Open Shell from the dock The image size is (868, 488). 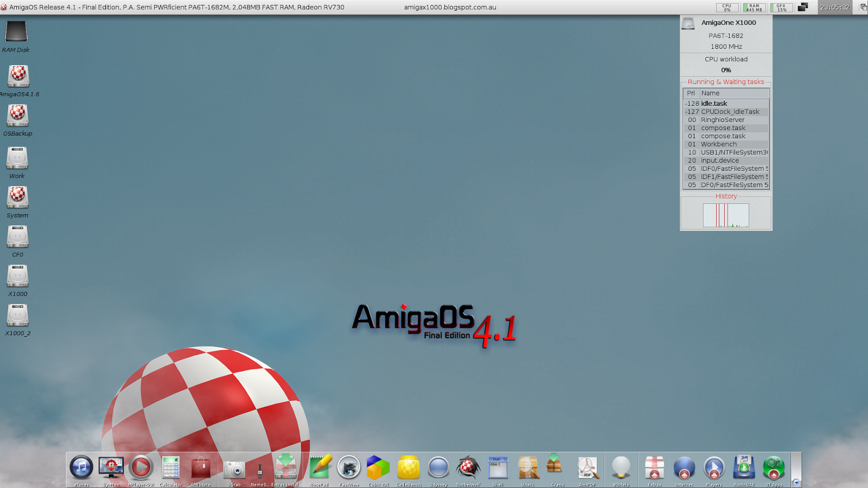(x=498, y=467)
